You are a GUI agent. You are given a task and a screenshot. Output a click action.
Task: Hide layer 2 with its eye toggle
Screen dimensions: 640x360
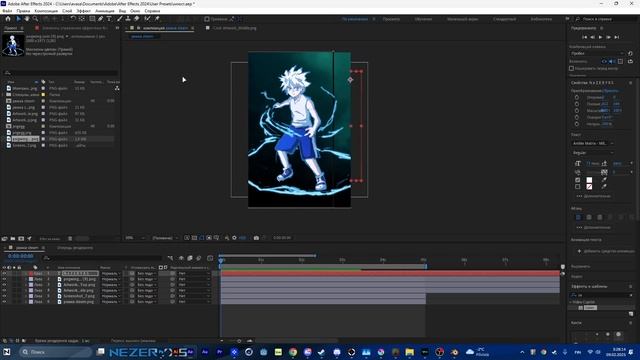click(x=4, y=279)
